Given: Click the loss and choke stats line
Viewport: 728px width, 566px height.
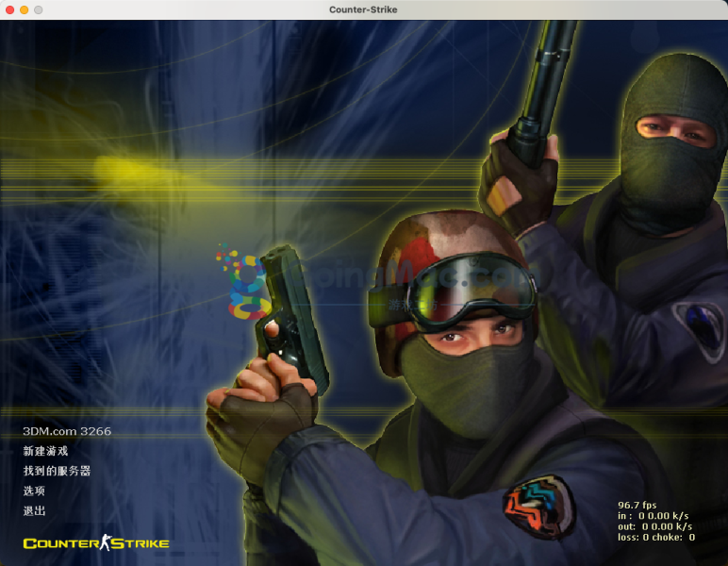Looking at the screenshot, I should click(655, 537).
